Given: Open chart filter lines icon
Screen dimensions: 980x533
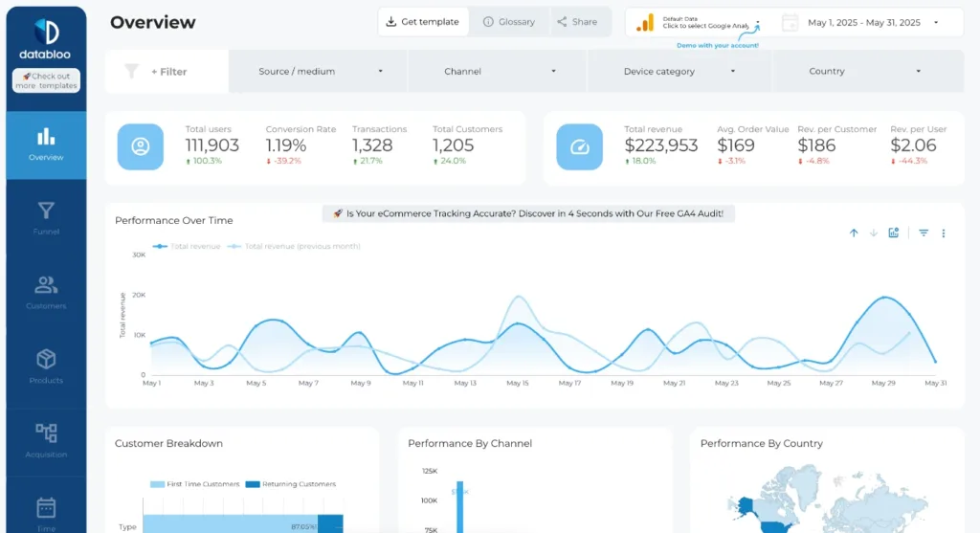Looking at the screenshot, I should (x=924, y=233).
